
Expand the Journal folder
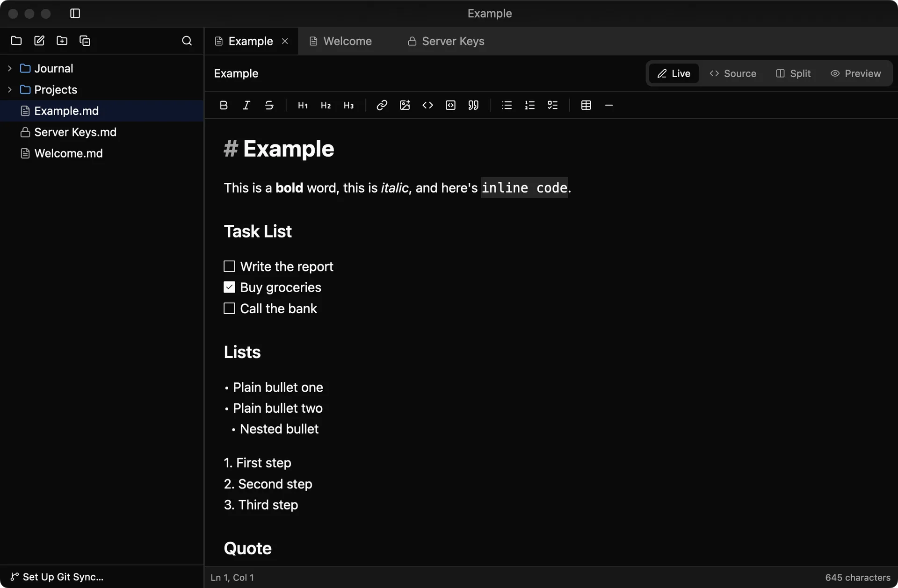coord(10,68)
